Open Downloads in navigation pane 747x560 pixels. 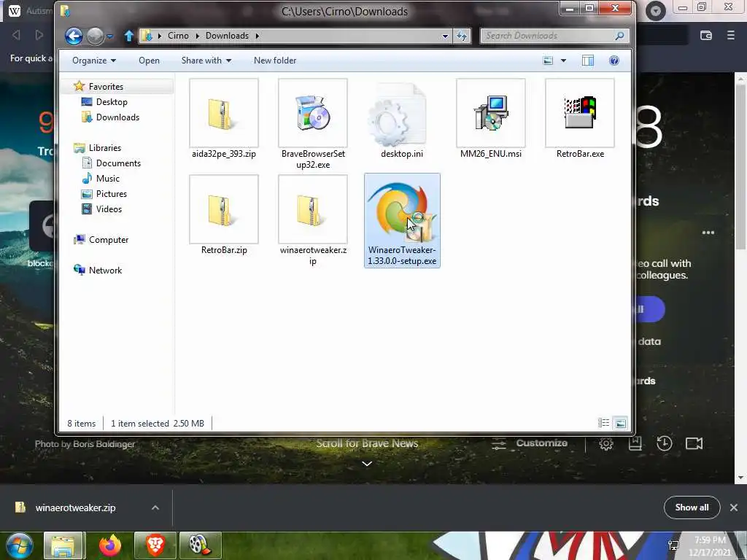point(117,117)
